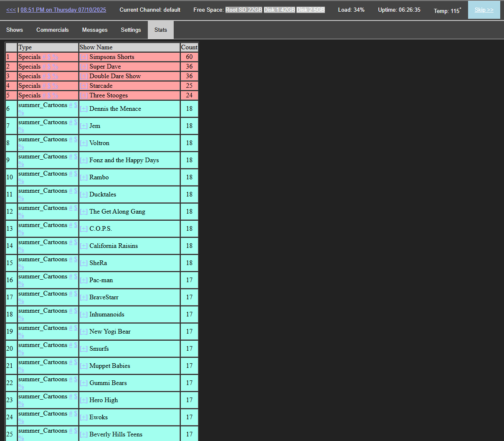Click the # link in Rambo row
The width and height of the screenshot is (504, 441).
click(71, 174)
